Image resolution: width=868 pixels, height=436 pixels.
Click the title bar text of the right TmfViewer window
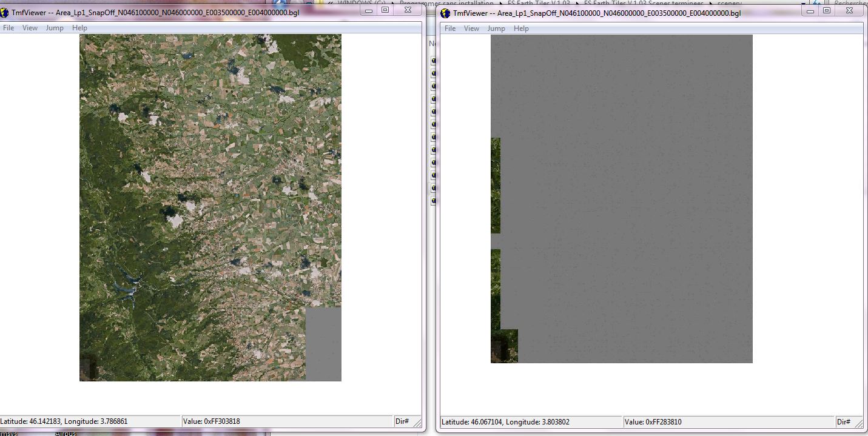pyautogui.click(x=597, y=13)
